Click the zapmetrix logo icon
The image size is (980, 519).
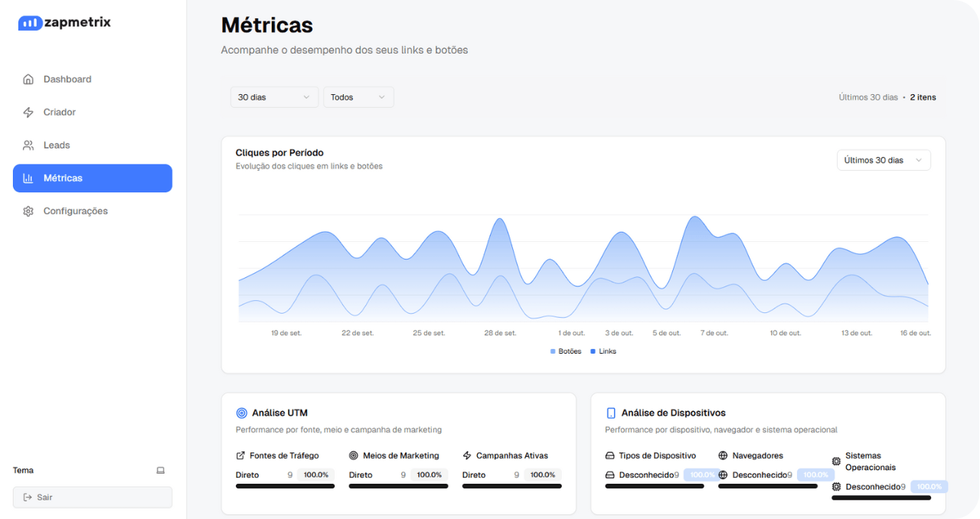click(30, 23)
